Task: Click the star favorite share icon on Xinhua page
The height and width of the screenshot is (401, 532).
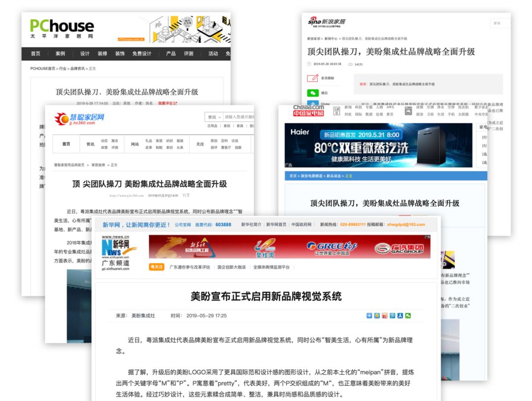Action: (x=377, y=315)
